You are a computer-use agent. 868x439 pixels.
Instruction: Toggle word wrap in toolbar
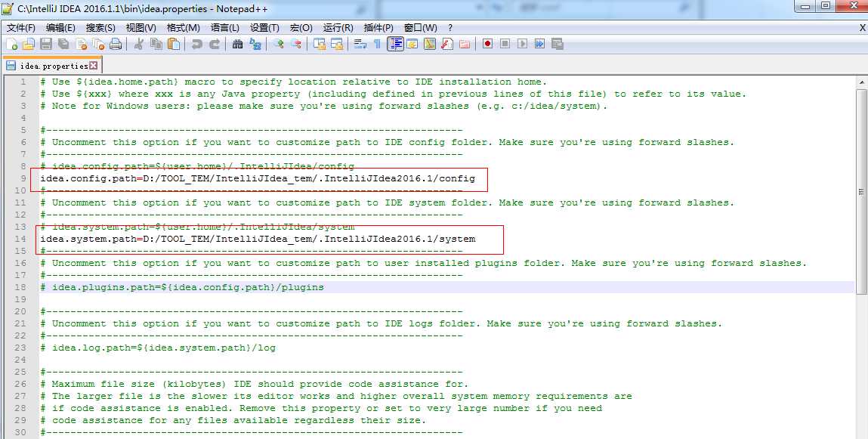[360, 45]
